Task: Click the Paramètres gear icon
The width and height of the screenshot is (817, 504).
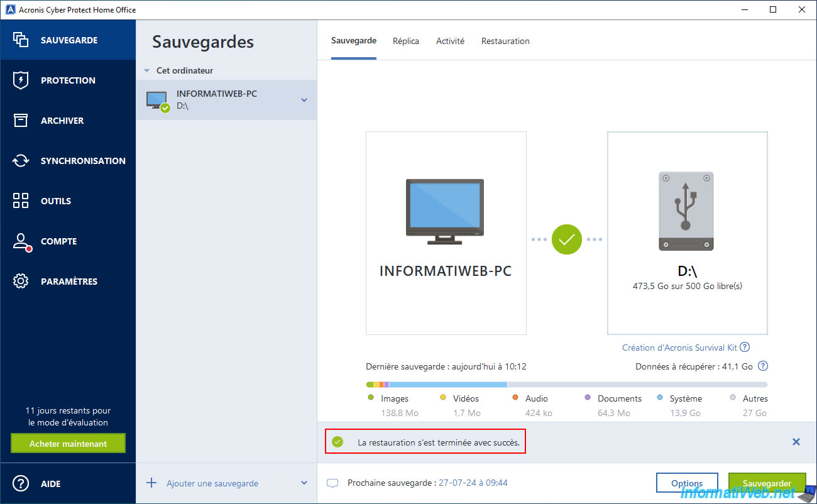Action: (21, 281)
